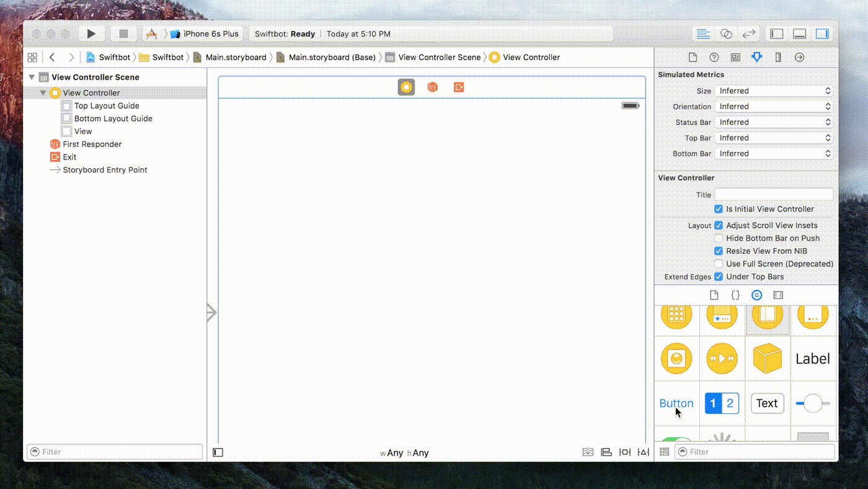Image resolution: width=868 pixels, height=489 pixels.
Task: Collapse View Controller Scene disclosure triangle
Action: 32,78
